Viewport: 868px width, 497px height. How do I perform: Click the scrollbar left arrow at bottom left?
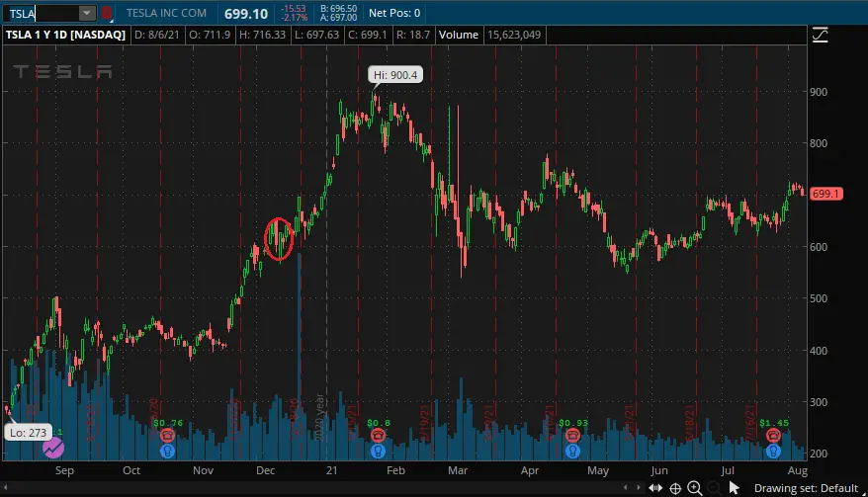point(6,487)
